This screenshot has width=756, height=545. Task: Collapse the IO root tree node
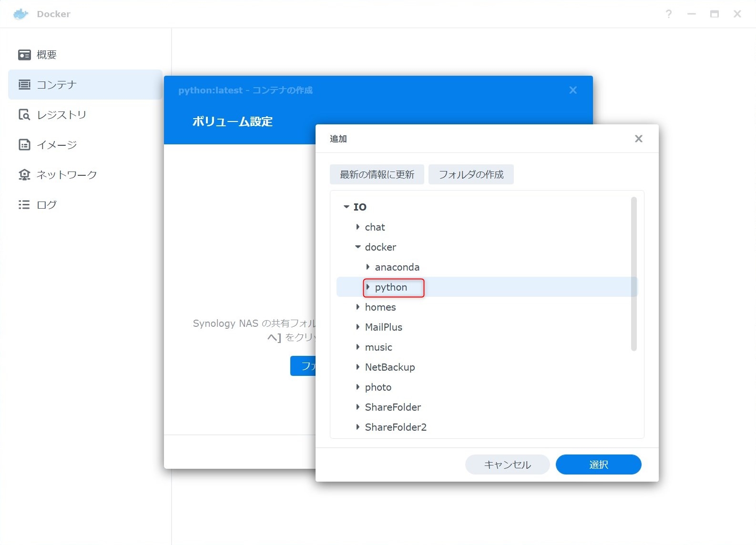(x=347, y=207)
